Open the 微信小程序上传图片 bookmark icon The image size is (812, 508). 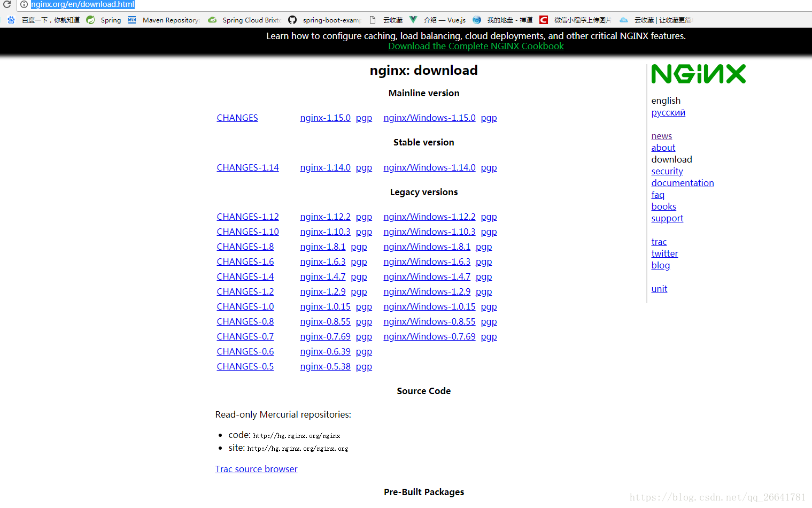[x=544, y=20]
